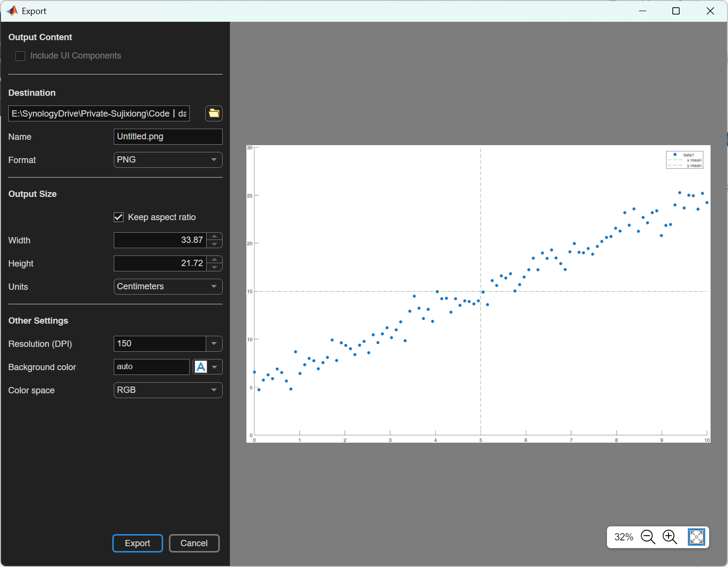Open the Units dropdown showing Centimeters
728x567 pixels.
click(x=168, y=286)
